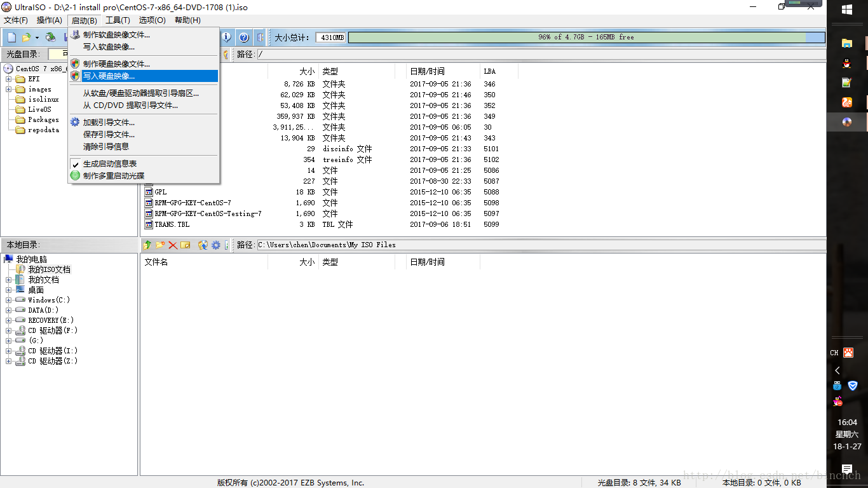Click the red X delete icon
This screenshot has width=868, height=488.
click(173, 245)
